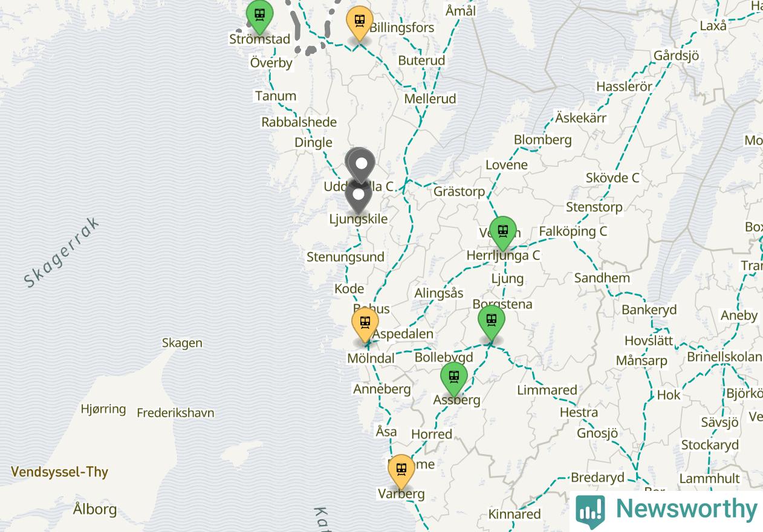Click the Newsworthy bar chart logo icon
763x532 pixels.
click(x=590, y=511)
